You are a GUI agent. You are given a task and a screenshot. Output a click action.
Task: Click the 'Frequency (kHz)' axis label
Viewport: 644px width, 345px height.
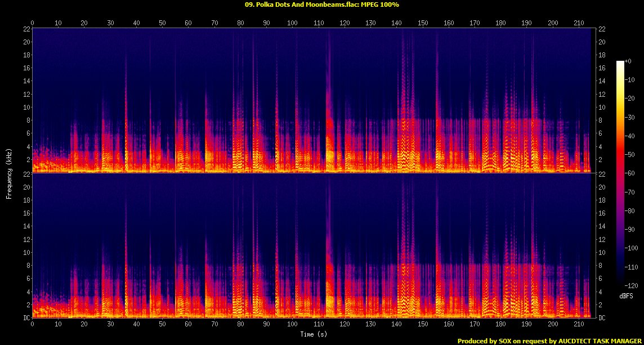click(8, 173)
